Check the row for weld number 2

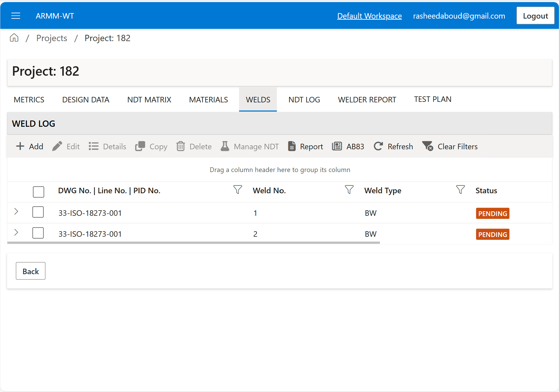(38, 233)
